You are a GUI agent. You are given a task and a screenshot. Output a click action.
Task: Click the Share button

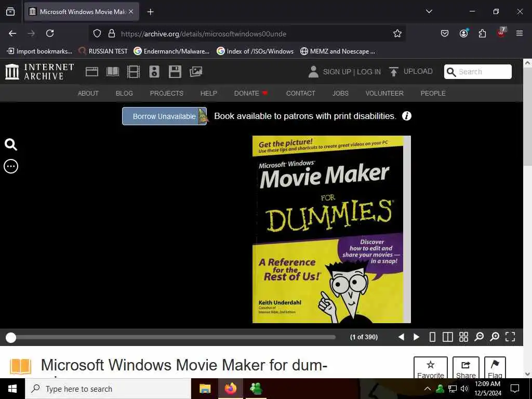(466, 368)
